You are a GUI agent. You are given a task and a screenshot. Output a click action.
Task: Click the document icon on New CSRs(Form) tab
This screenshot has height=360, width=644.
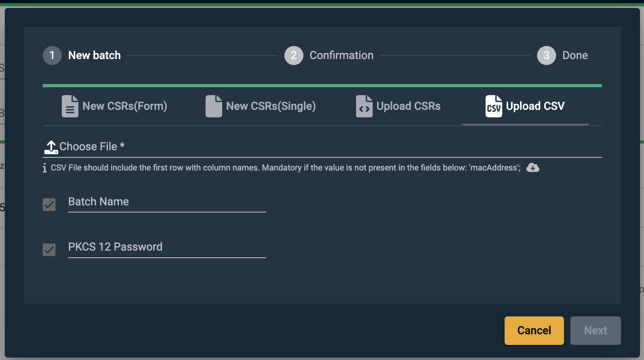pyautogui.click(x=70, y=106)
